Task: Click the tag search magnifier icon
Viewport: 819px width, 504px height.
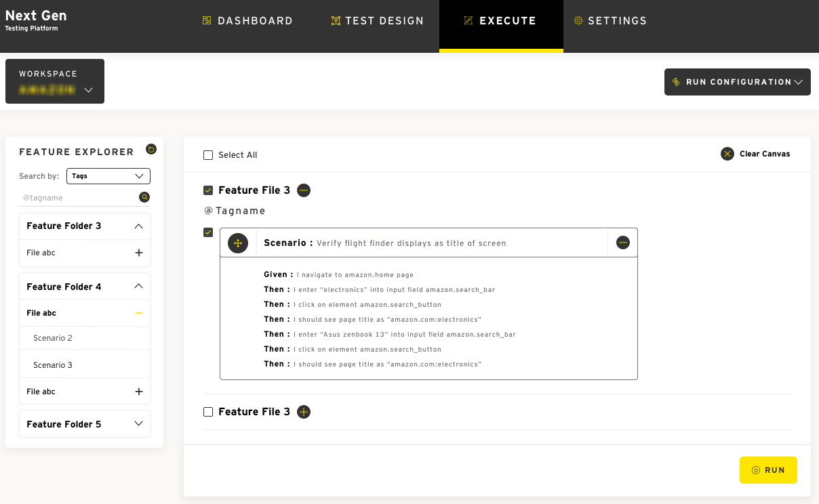Action: coord(144,197)
